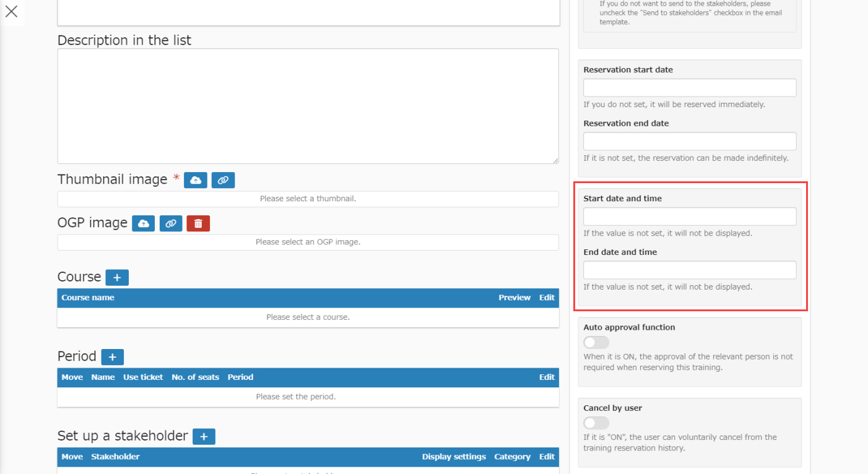Click the thumbnail image link icon
The width and height of the screenshot is (868, 474).
click(223, 180)
